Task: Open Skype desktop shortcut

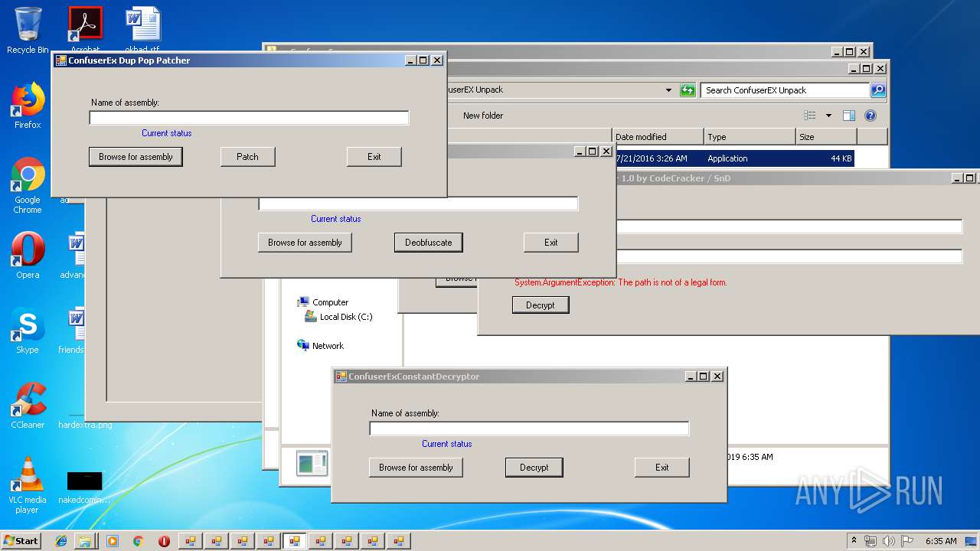Action: 28,331
